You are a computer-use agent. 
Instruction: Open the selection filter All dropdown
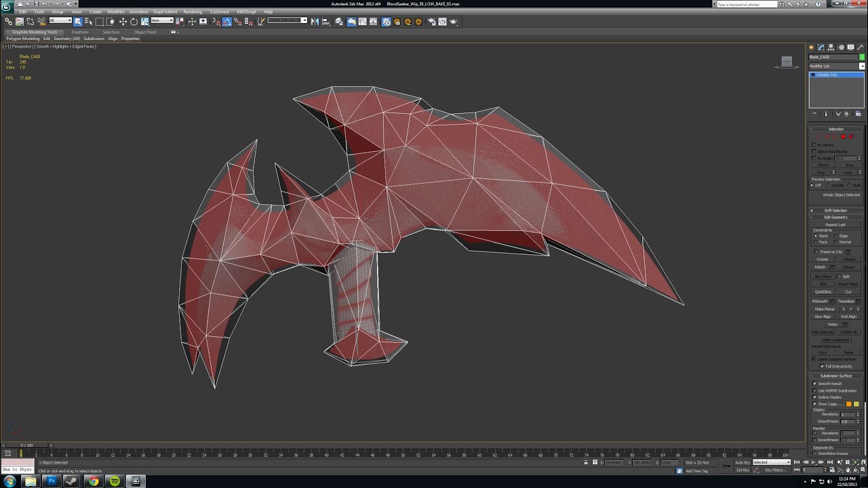coord(60,20)
